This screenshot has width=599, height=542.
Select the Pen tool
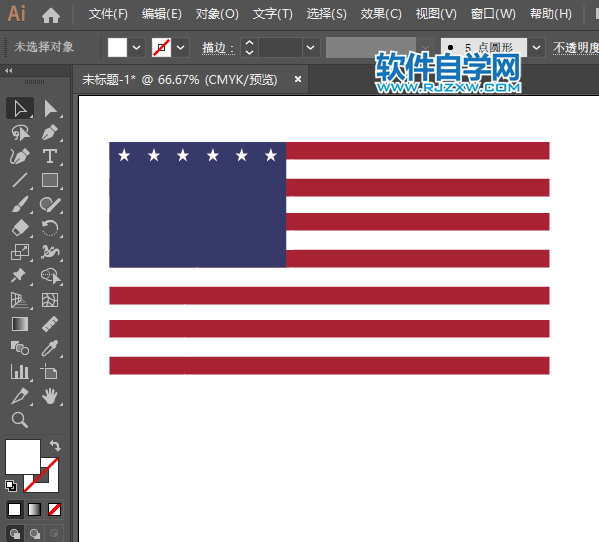click(50, 133)
